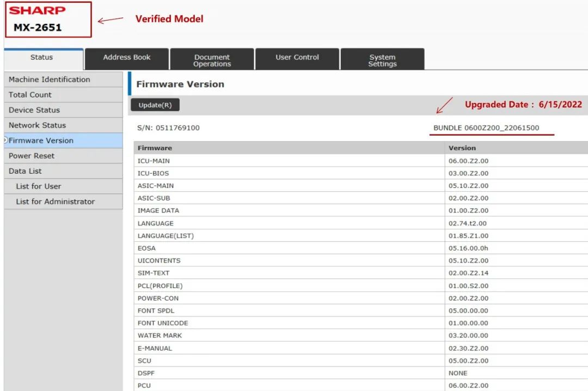Open the System Settings tab

tap(382, 60)
